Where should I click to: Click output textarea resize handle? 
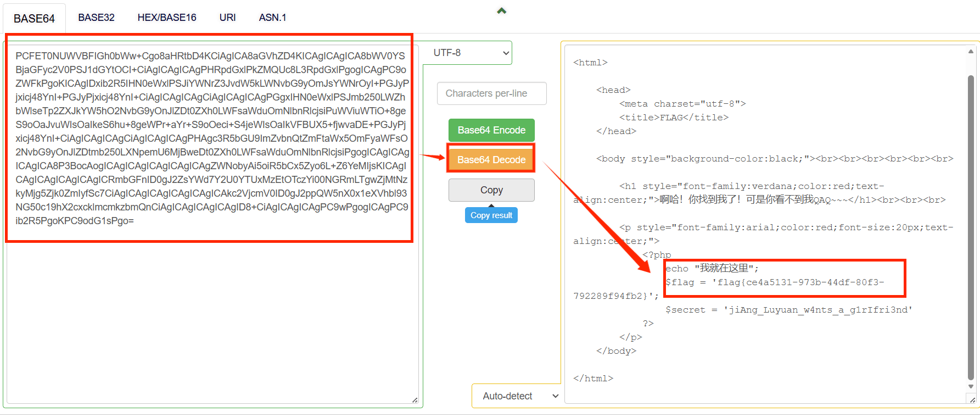coord(972,399)
